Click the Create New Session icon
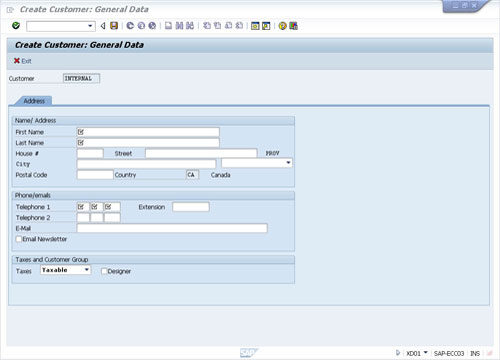The height and width of the screenshot is (360, 500). [x=255, y=26]
